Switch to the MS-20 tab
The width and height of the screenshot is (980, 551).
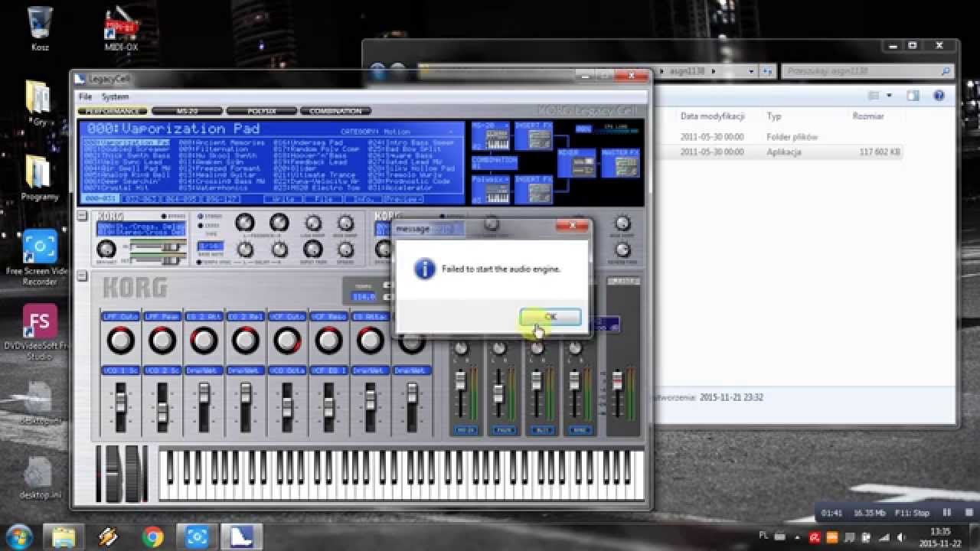187,111
